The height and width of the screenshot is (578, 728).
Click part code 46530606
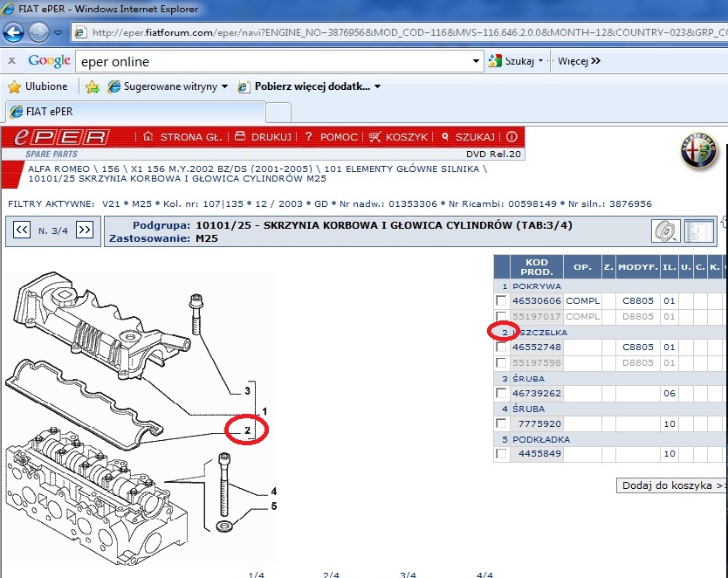pyautogui.click(x=537, y=301)
